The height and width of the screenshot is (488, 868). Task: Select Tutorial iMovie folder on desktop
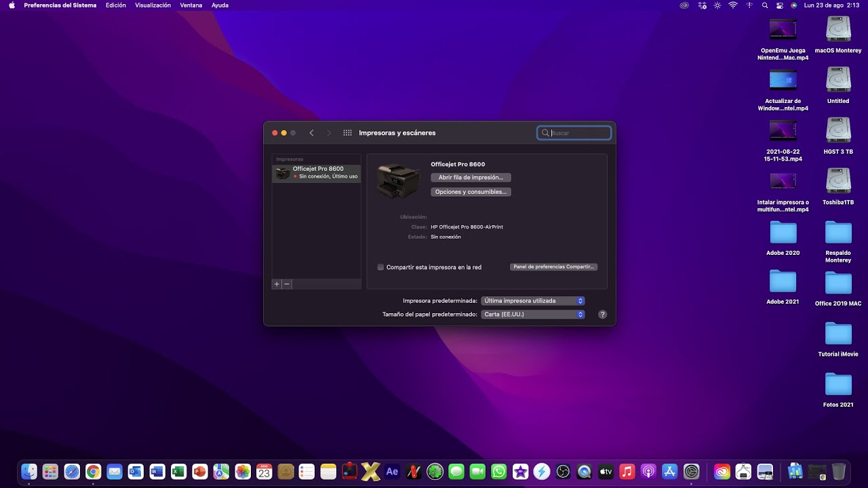click(838, 340)
